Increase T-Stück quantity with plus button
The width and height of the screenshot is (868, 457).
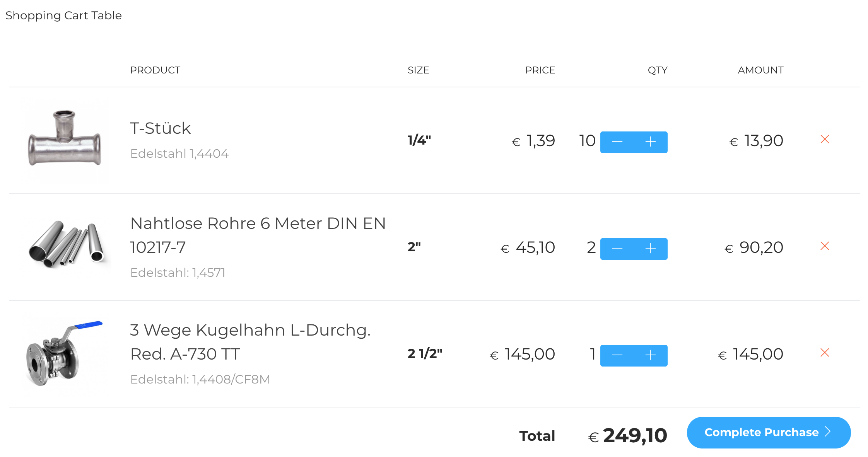pyautogui.click(x=651, y=142)
